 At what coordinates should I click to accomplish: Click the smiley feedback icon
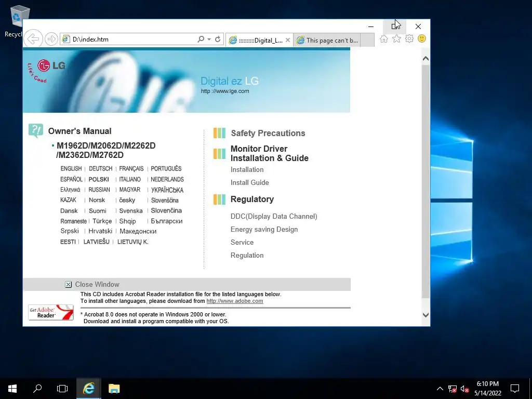pyautogui.click(x=422, y=38)
